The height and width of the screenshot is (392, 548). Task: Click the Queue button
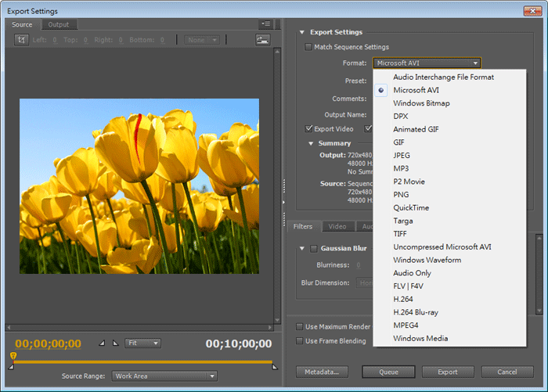(388, 372)
